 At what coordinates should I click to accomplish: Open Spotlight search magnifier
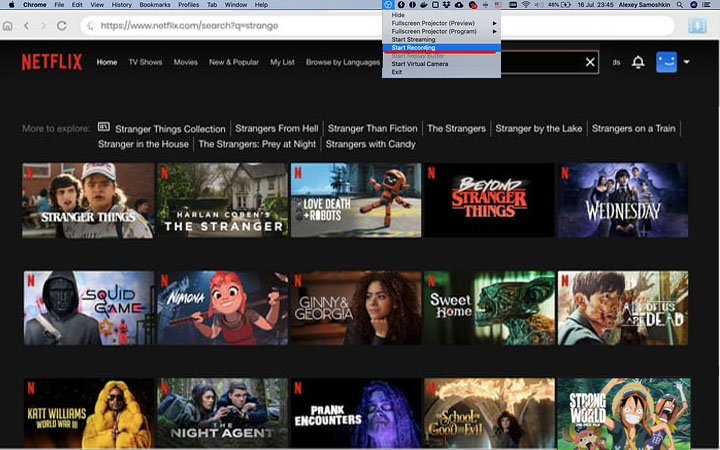click(x=680, y=5)
